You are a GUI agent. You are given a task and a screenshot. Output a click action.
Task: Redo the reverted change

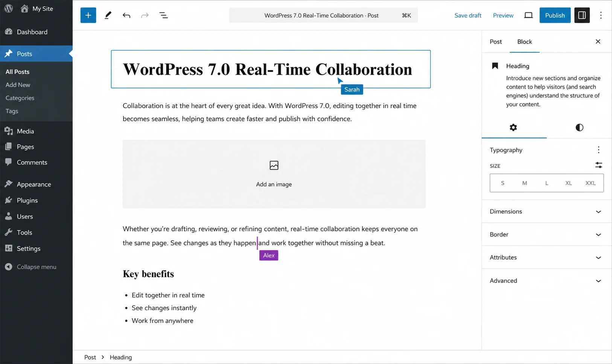tap(145, 15)
